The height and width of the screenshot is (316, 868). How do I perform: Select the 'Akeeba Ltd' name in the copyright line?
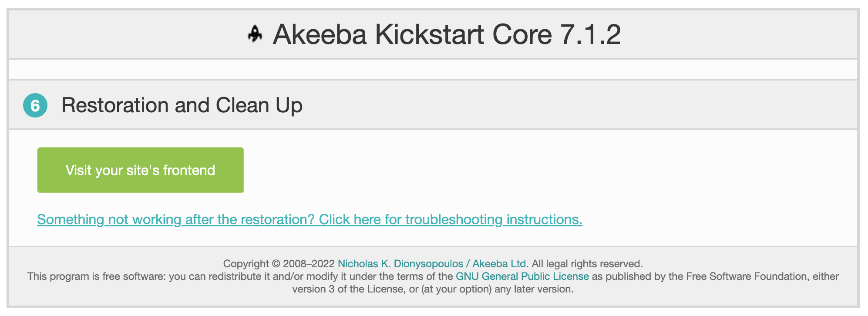(499, 263)
